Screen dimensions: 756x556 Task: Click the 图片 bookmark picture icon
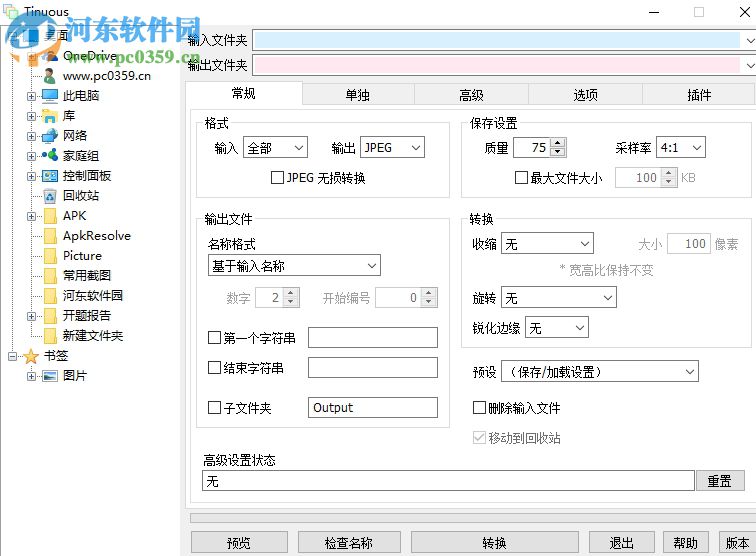50,376
